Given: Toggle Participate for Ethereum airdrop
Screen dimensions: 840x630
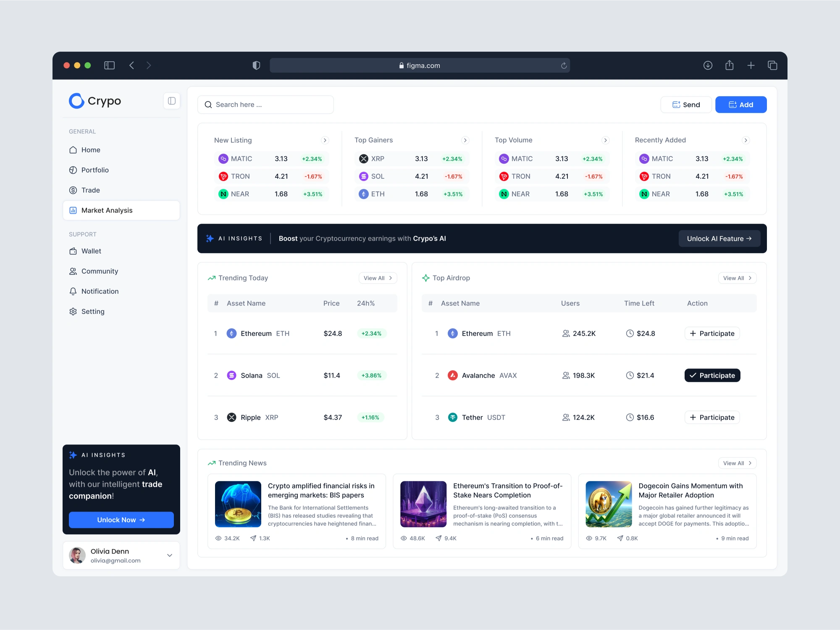Looking at the screenshot, I should pos(712,333).
